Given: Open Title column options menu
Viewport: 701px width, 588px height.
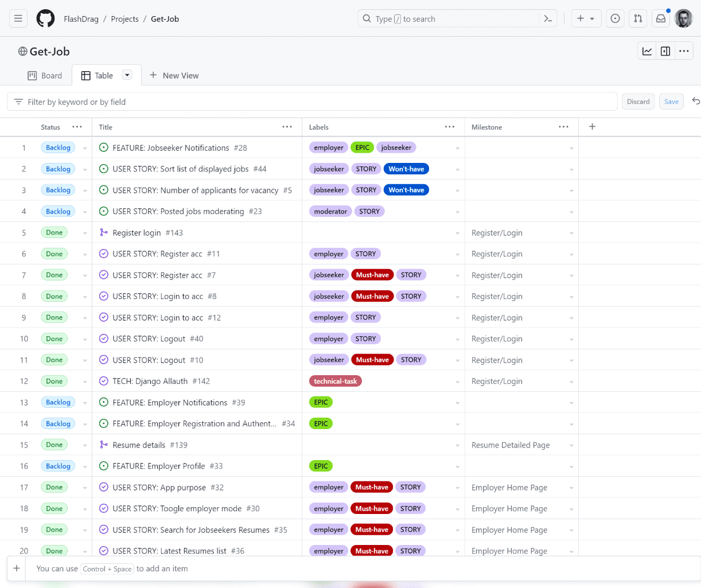Looking at the screenshot, I should 287,127.
